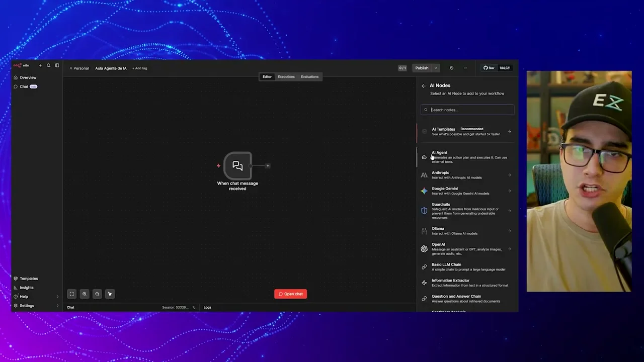Select the Guardrails shield icon
The image size is (644, 362).
click(424, 211)
